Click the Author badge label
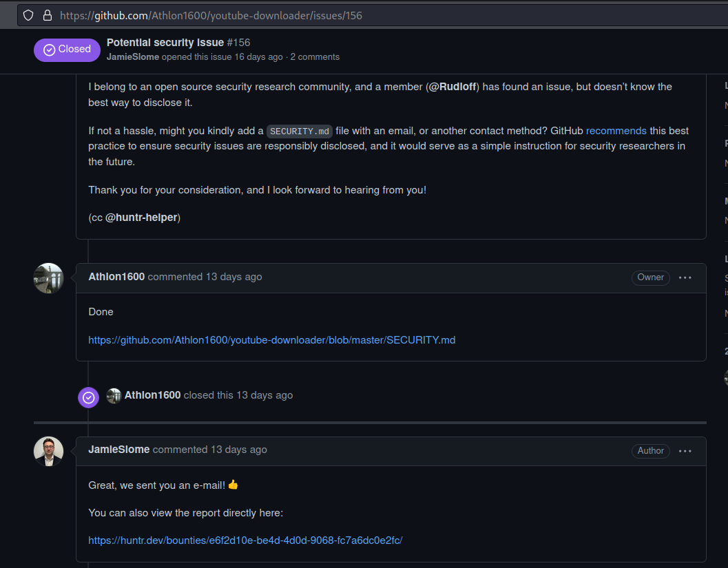The height and width of the screenshot is (568, 728). [650, 450]
